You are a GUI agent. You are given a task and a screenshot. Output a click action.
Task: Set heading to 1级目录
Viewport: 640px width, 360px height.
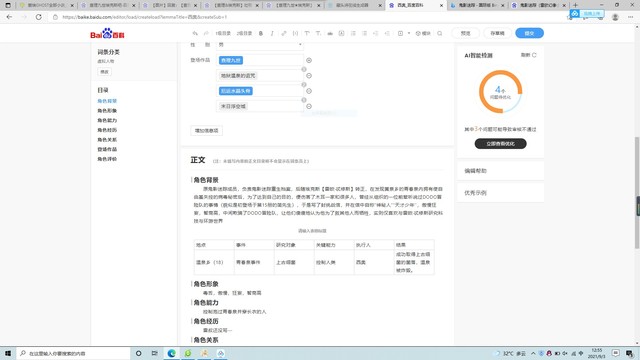223,33
